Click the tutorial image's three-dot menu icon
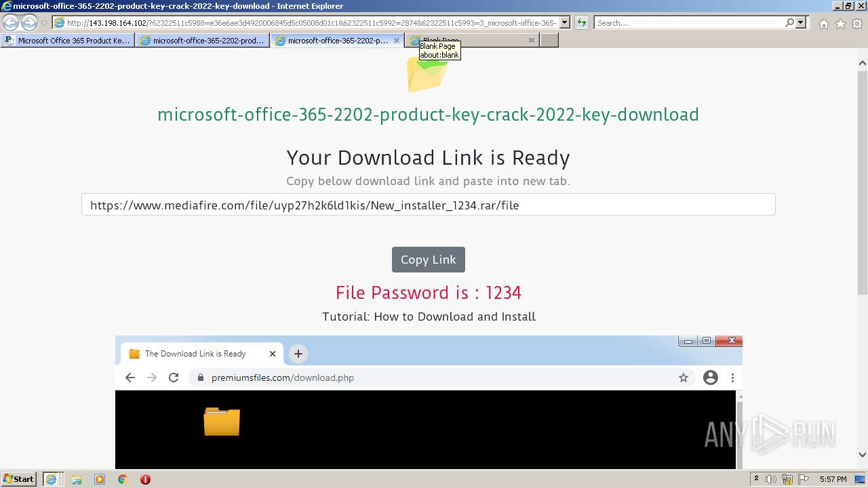868x488 pixels. 732,378
